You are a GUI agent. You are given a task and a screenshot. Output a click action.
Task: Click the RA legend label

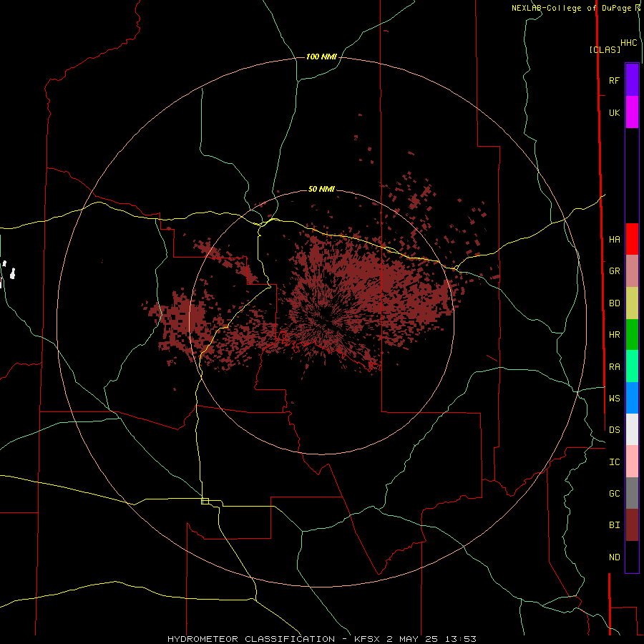click(x=614, y=367)
